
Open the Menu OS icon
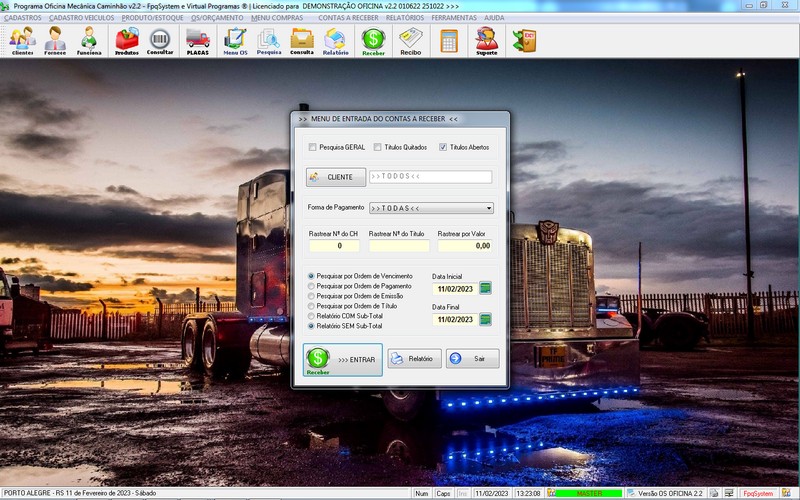coord(235,40)
